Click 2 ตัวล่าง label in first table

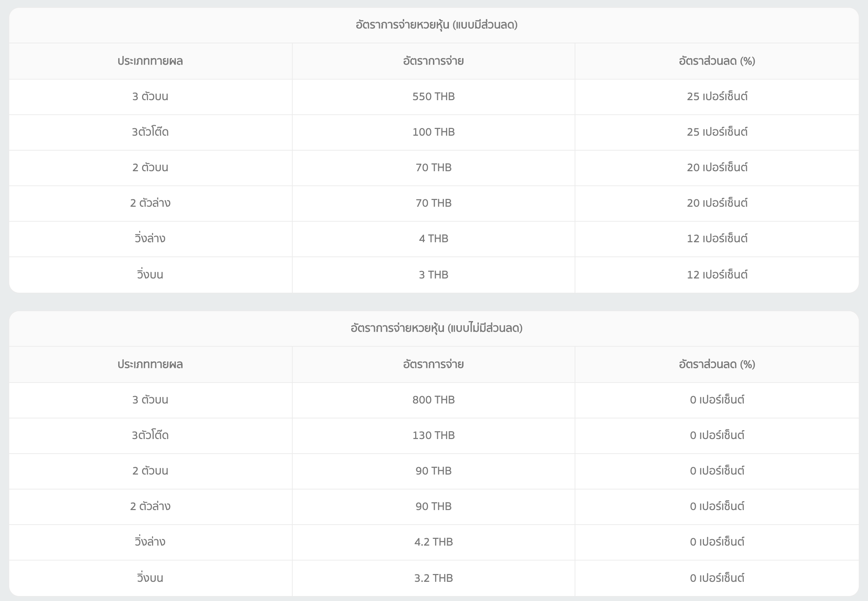click(150, 203)
